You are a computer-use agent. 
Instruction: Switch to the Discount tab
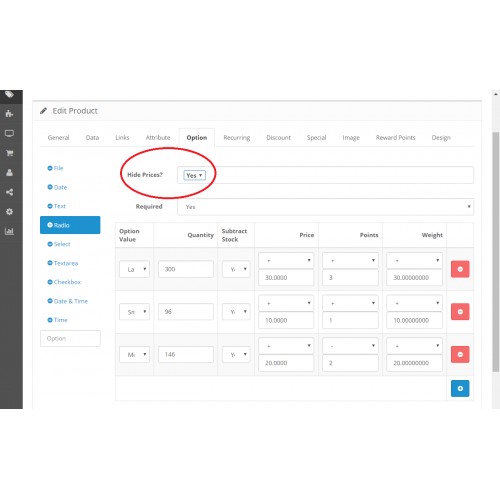(x=278, y=138)
